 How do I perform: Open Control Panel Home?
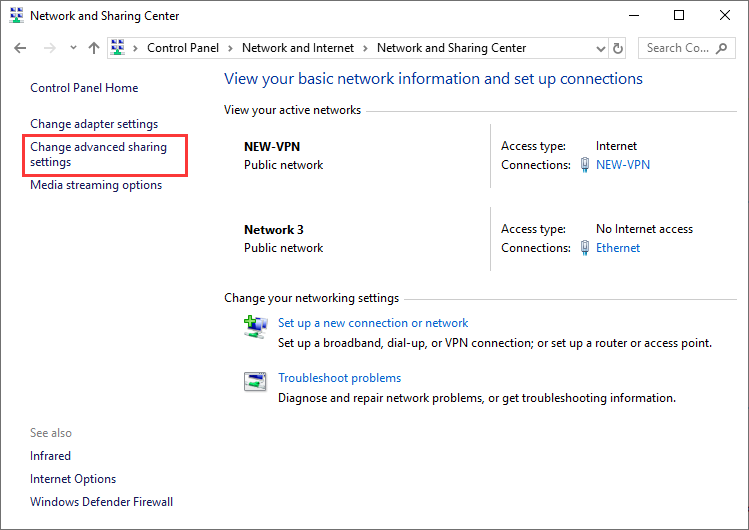coord(84,88)
